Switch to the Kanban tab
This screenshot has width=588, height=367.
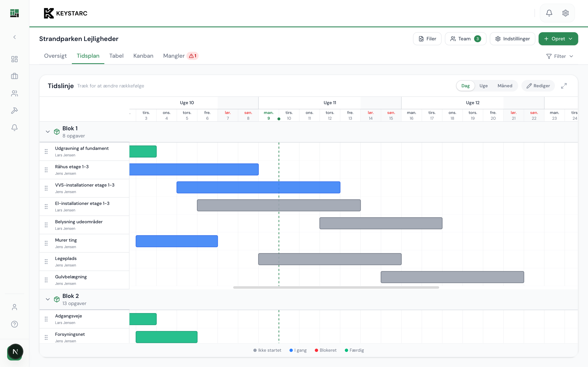pyautogui.click(x=143, y=56)
